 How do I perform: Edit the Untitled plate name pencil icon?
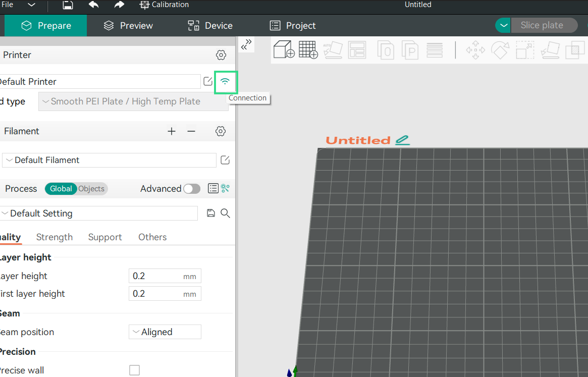click(x=402, y=140)
